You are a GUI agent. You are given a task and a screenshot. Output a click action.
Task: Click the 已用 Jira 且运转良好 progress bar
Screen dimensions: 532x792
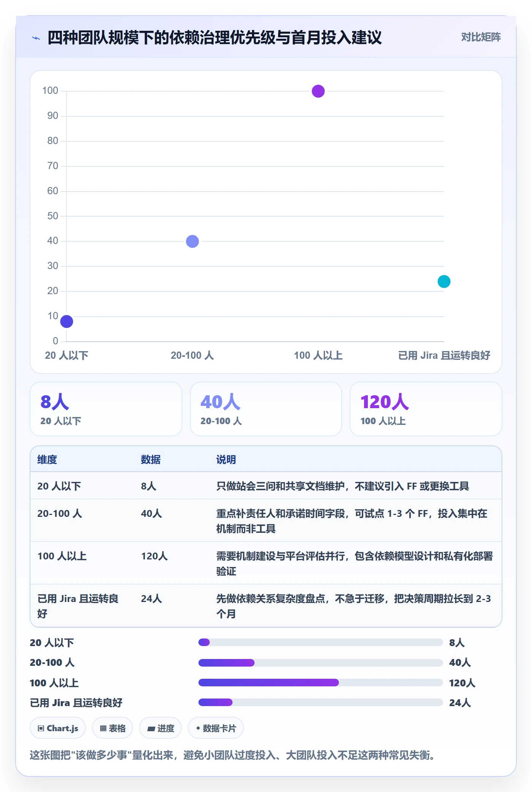tap(321, 702)
